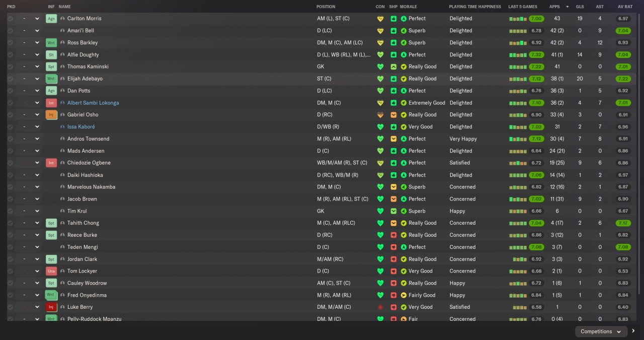Viewport: 644px width, 340px height.
Task: Toggle the picked checkmark for Dan Potts
Action: pos(10,91)
